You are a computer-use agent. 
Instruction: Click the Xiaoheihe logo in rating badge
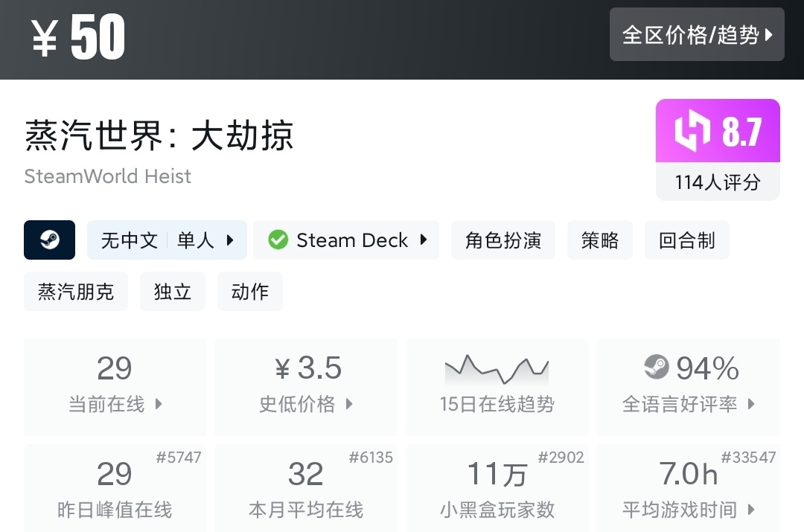pyautogui.click(x=692, y=132)
